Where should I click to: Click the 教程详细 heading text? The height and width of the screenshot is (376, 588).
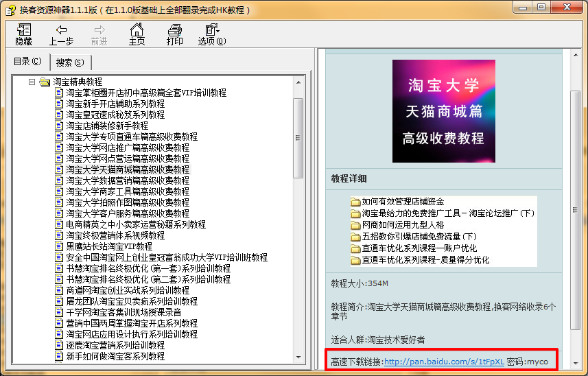click(x=349, y=178)
